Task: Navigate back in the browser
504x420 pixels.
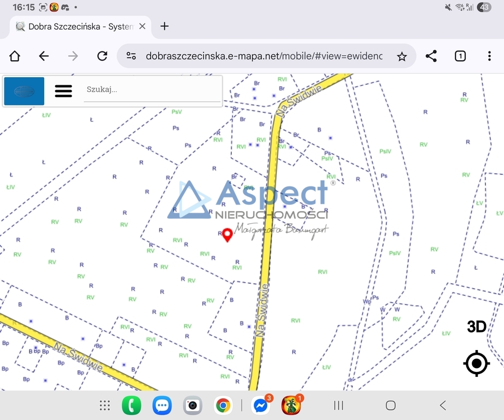Action: [44, 56]
